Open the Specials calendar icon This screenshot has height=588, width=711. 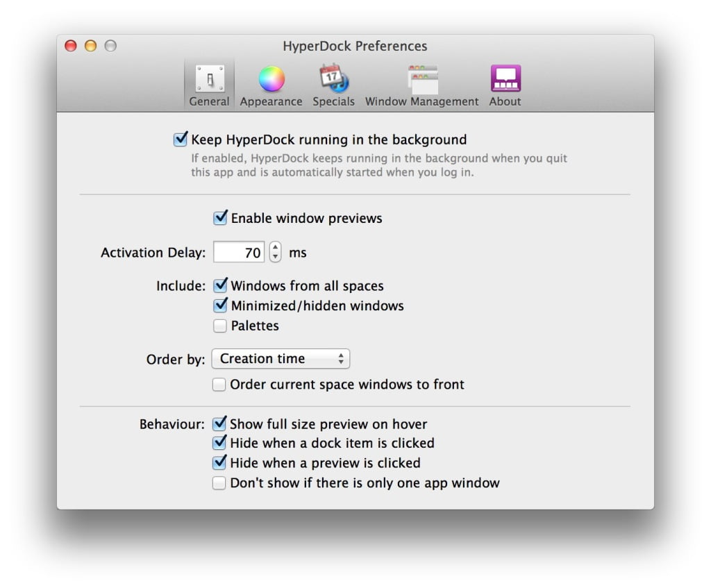[334, 78]
